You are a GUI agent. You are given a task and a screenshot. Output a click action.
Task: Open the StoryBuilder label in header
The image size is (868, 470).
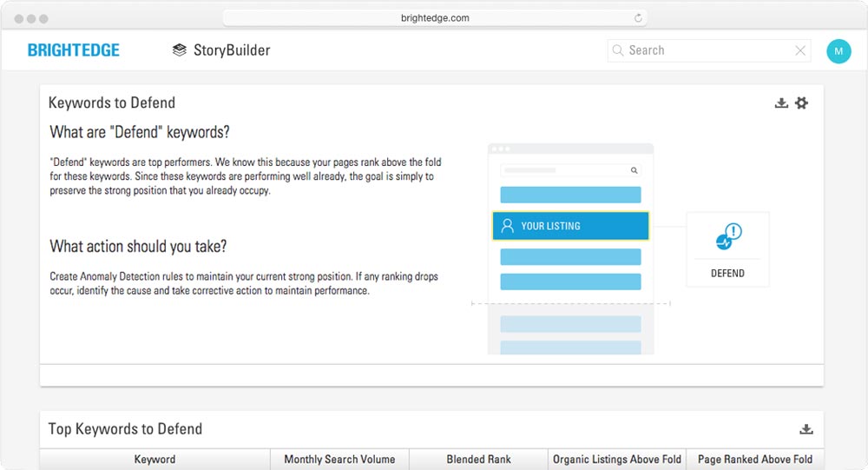point(233,50)
